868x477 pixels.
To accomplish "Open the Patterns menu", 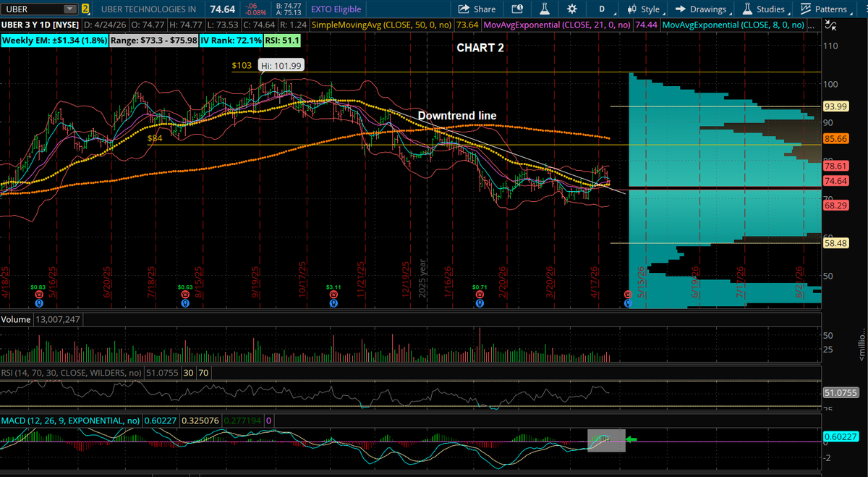I will (x=825, y=9).
